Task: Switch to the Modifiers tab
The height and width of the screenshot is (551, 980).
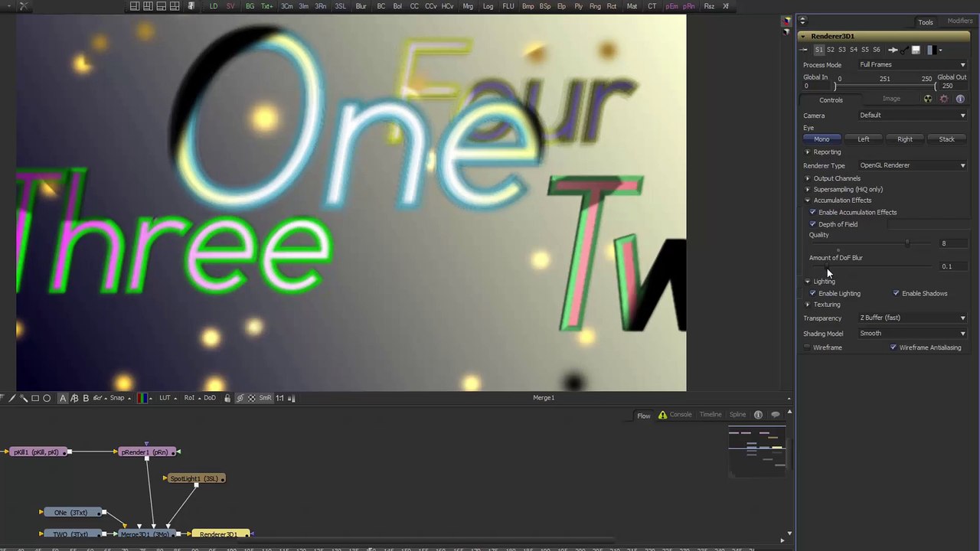Action: click(x=959, y=21)
